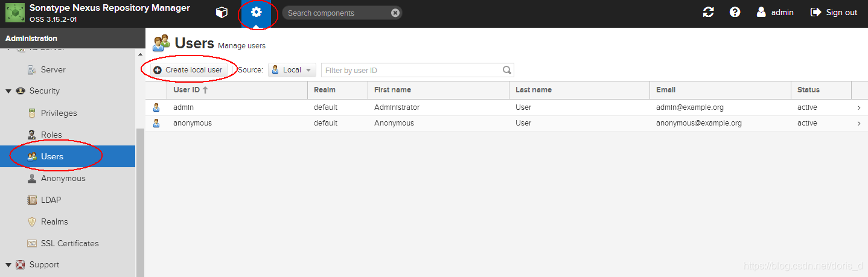Sort by the Realm column header
Viewport: 868px width, 277px height.
pos(337,90)
